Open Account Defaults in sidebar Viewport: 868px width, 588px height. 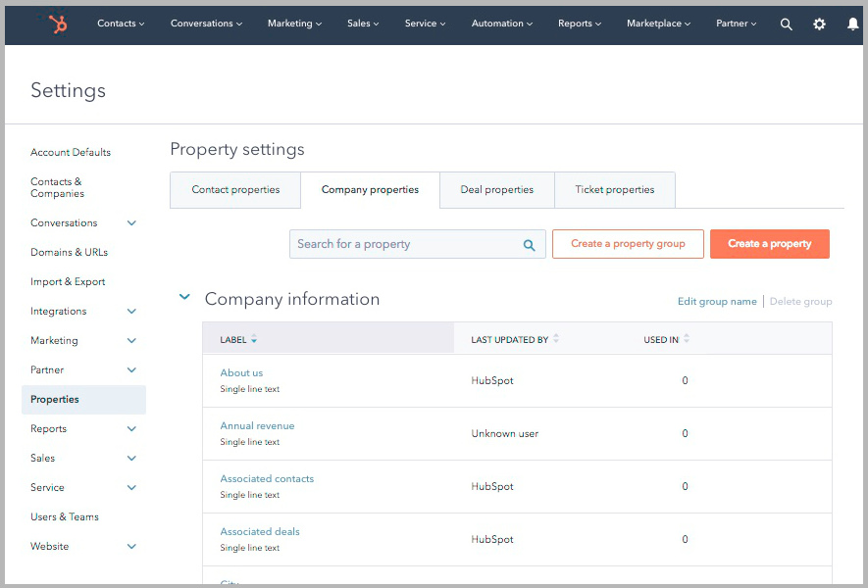[x=71, y=152]
